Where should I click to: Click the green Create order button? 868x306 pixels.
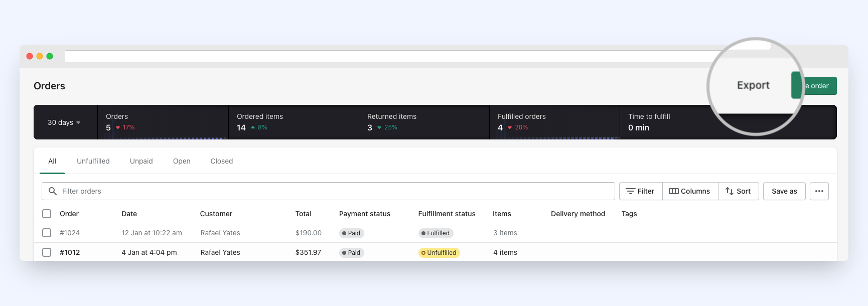click(814, 86)
